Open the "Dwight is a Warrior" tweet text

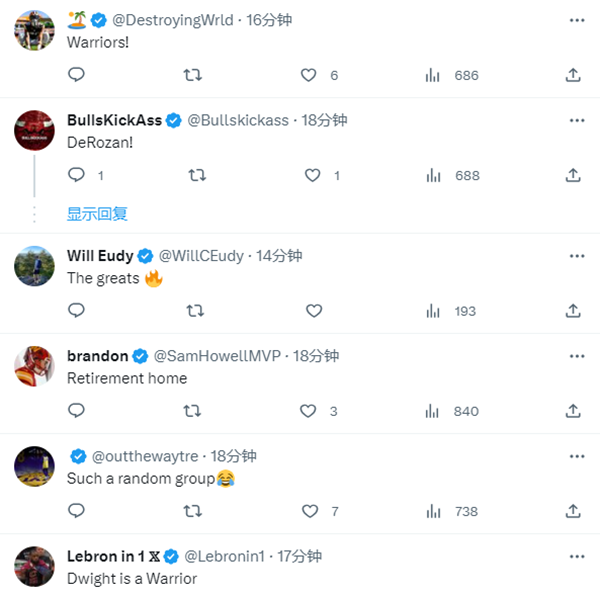click(x=132, y=578)
